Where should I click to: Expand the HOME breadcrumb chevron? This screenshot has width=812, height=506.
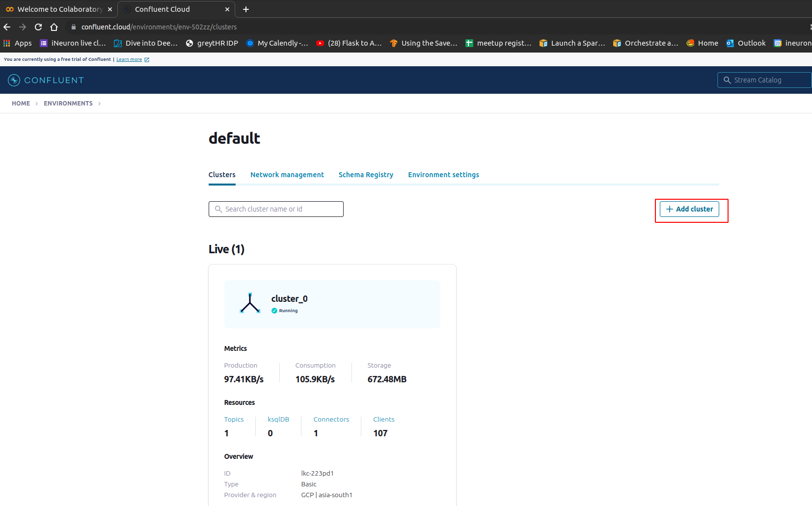tap(37, 104)
